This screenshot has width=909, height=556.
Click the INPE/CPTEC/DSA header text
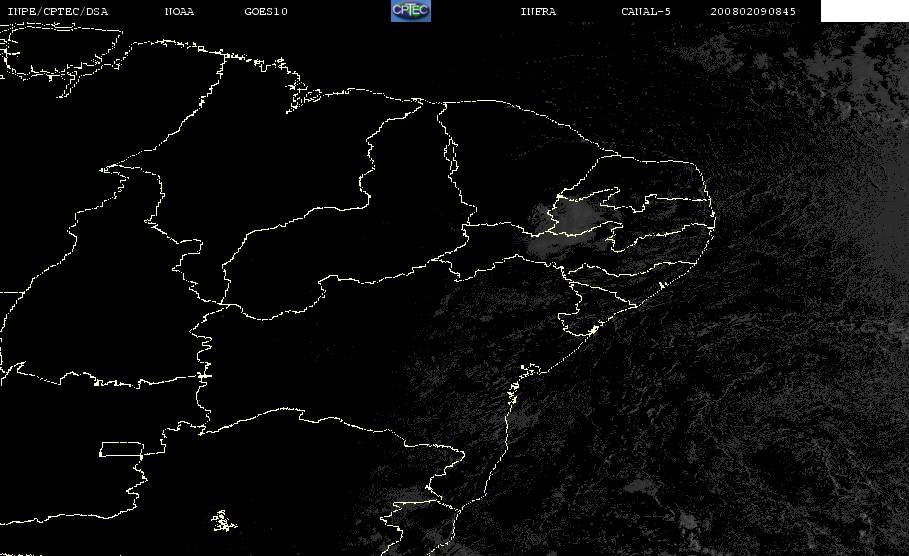click(57, 11)
